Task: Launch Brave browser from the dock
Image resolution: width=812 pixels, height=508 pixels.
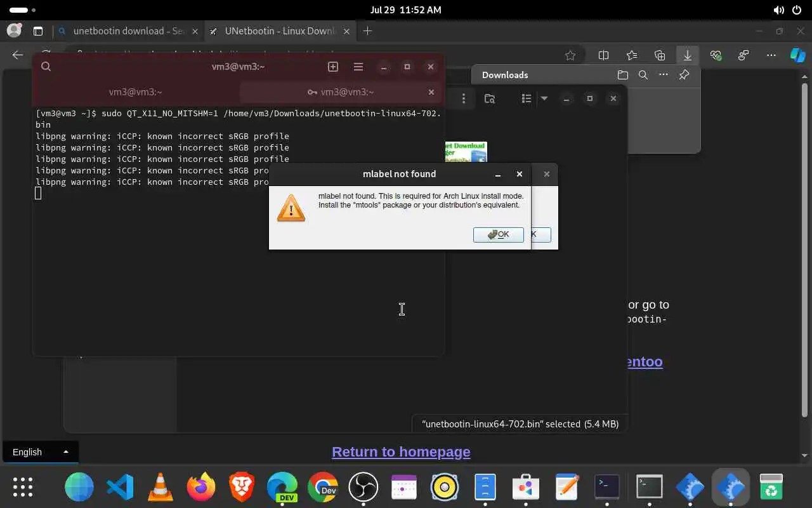Action: [x=242, y=488]
